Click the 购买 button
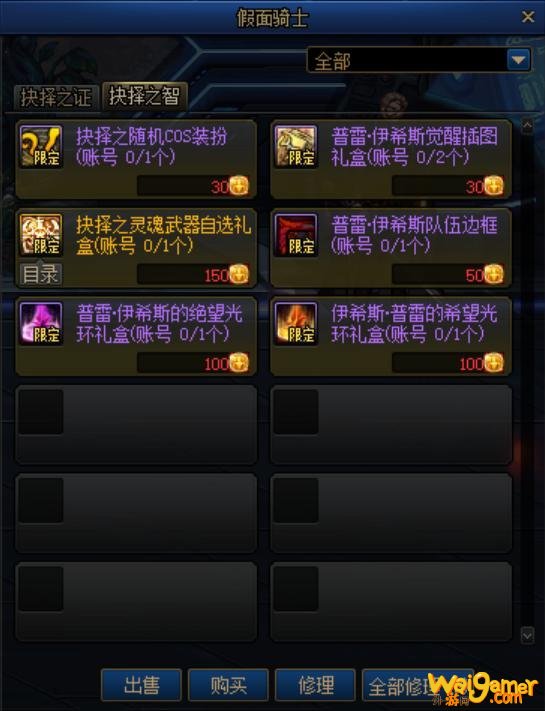This screenshot has width=545, height=711. click(228, 685)
